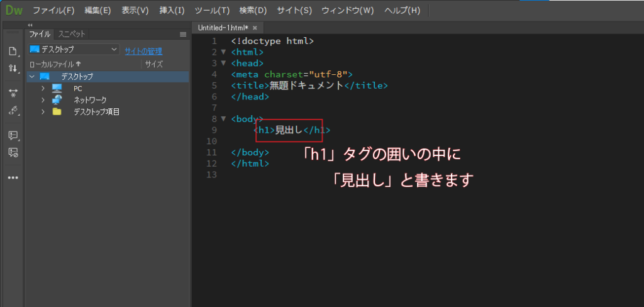Expand the デスクトップ項目 folder node
644x307 pixels.
click(x=43, y=111)
